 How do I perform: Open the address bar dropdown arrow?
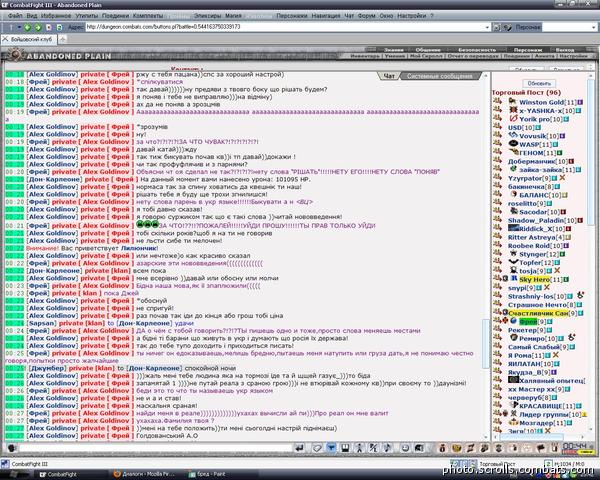(487, 27)
